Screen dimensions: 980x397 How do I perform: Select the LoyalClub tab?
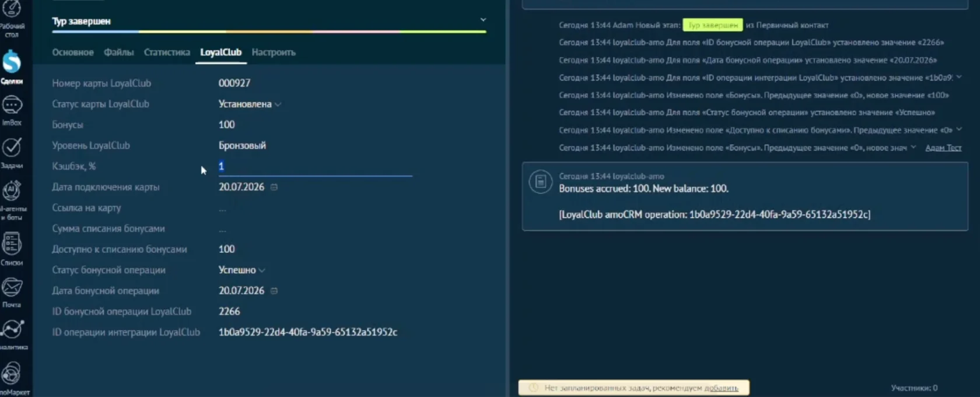pos(220,53)
